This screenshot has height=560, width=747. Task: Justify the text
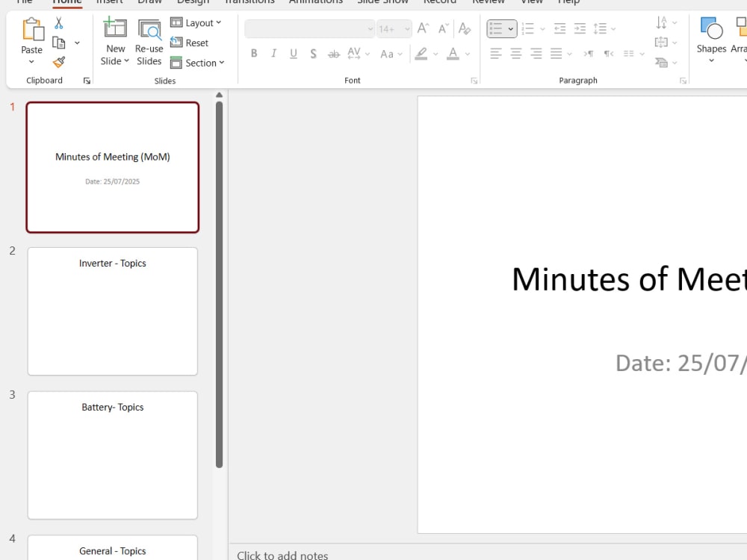coord(556,53)
